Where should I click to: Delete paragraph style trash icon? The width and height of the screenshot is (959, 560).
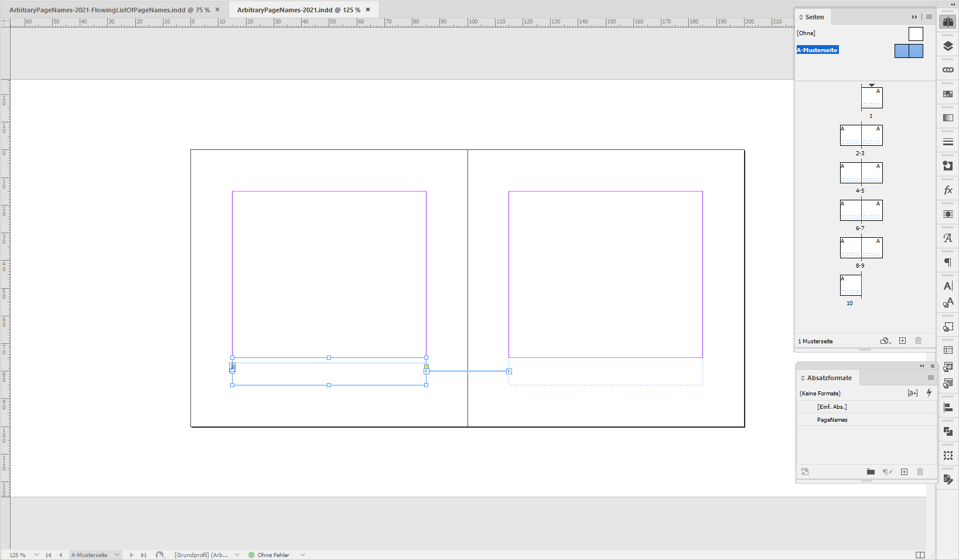tap(920, 472)
